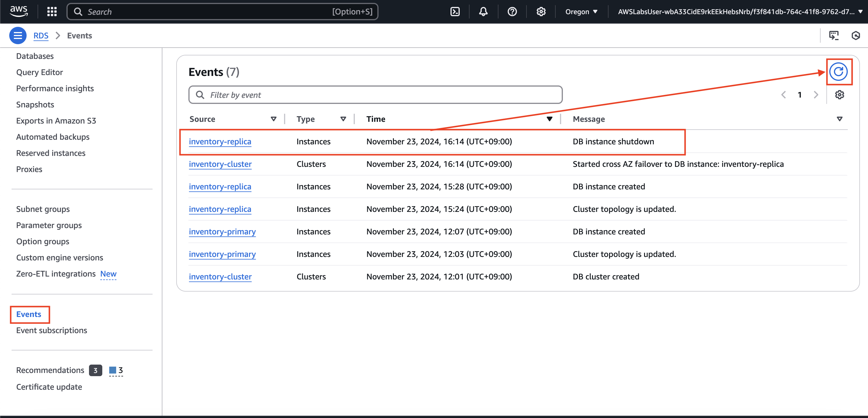Open Databases in the sidebar
This screenshot has height=418, width=868.
[x=35, y=56]
